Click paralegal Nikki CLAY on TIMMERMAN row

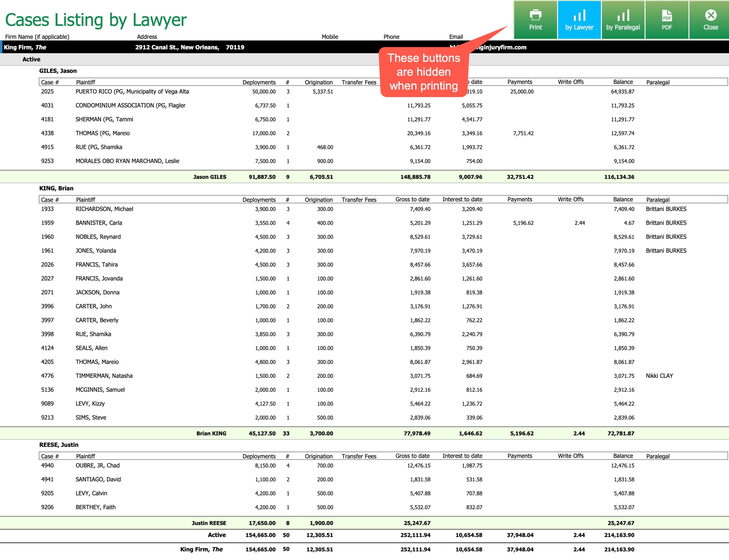(x=659, y=376)
